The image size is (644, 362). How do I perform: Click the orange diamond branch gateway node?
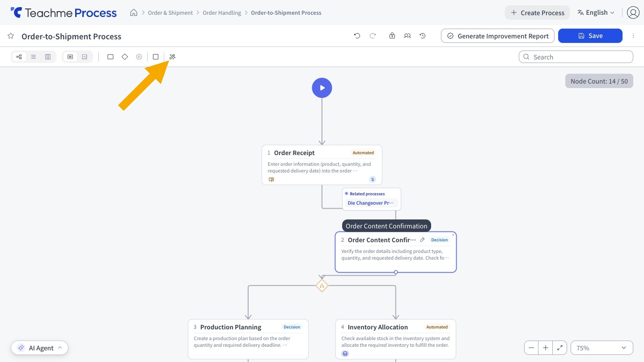pos(322,286)
